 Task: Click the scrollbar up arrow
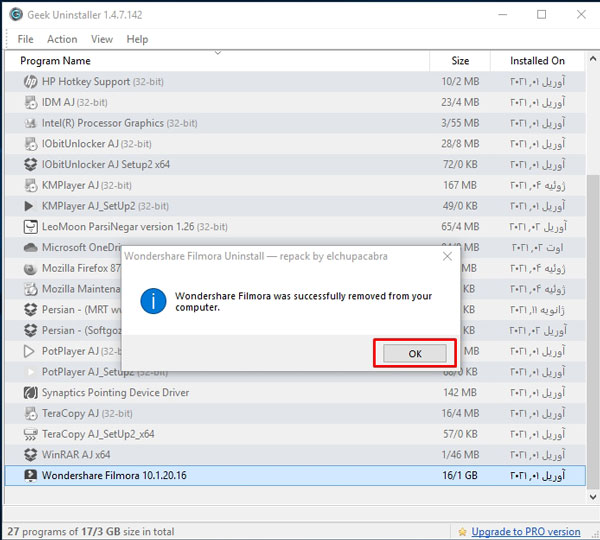pyautogui.click(x=593, y=59)
